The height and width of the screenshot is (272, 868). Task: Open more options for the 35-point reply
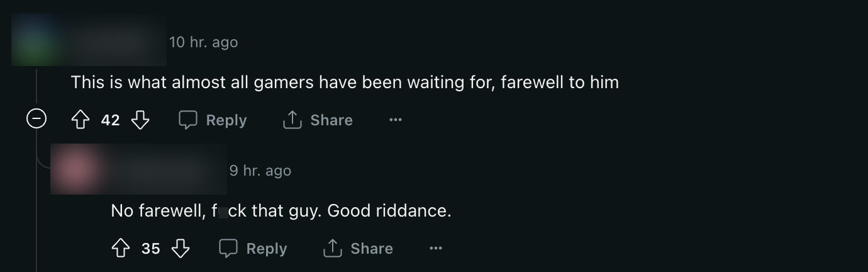coord(435,248)
